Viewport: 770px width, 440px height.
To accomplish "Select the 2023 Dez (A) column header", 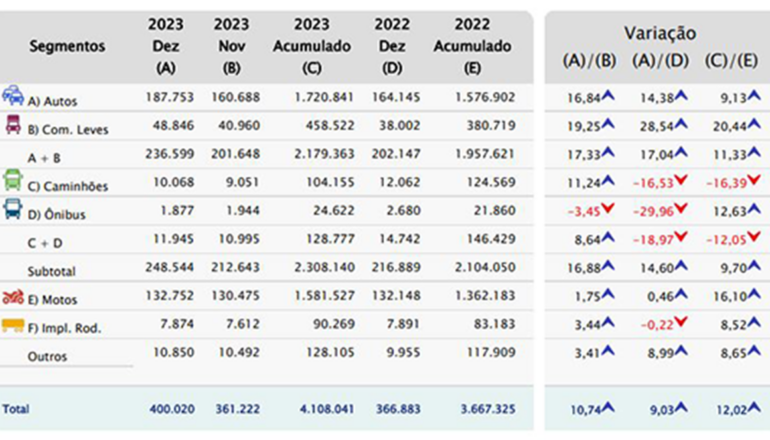I will coord(165,47).
